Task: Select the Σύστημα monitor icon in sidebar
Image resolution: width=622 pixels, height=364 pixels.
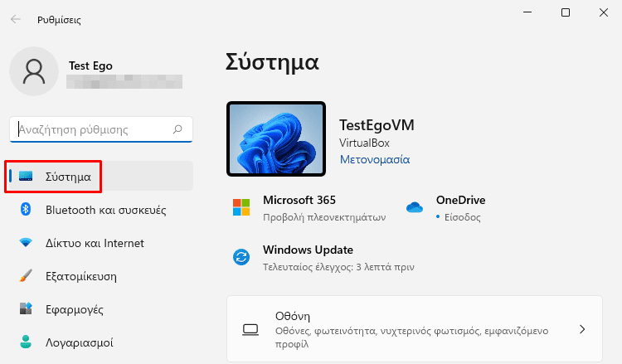Action: click(x=26, y=176)
